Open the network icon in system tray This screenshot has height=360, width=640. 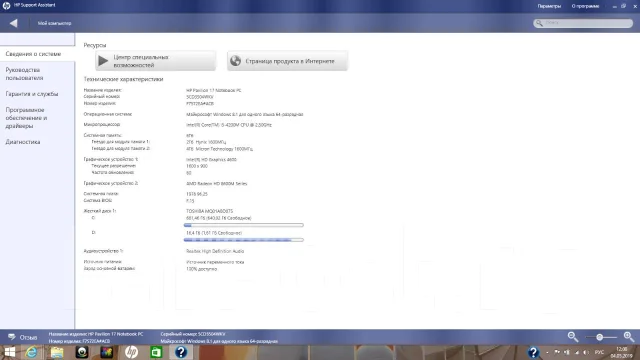pos(577,352)
